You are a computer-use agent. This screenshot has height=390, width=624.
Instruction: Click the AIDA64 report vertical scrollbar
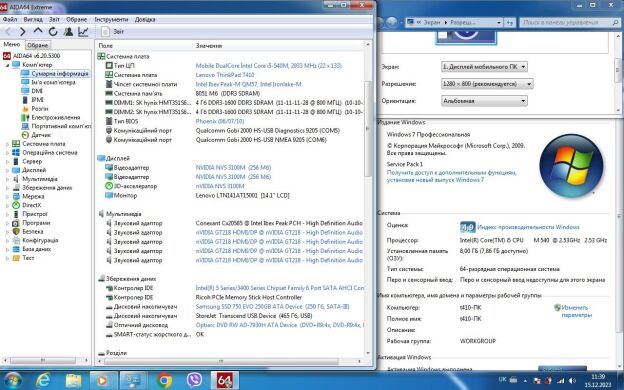point(368,128)
